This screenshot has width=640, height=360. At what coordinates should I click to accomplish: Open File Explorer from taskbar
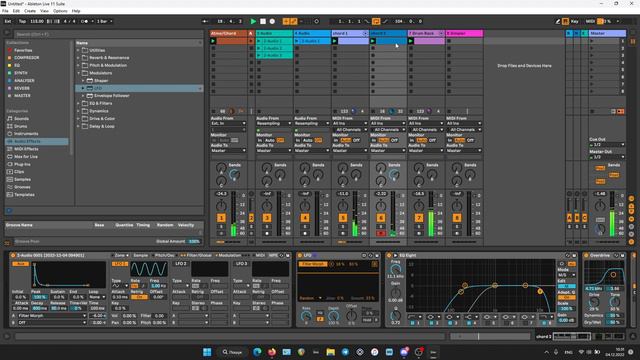tap(331, 352)
